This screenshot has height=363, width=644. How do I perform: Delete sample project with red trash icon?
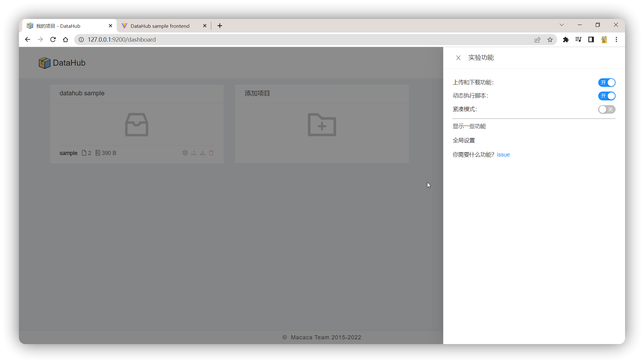click(x=211, y=153)
